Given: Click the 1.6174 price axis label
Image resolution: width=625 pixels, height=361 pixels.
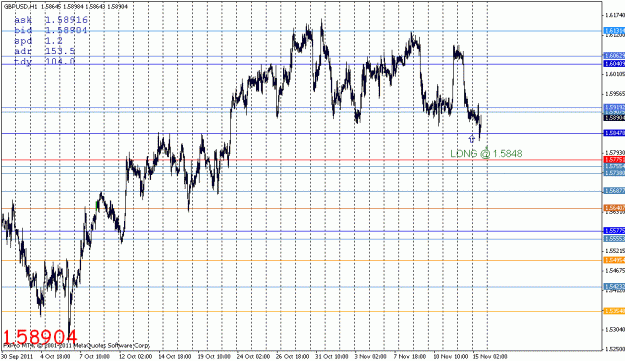Looking at the screenshot, I should click(x=615, y=15).
